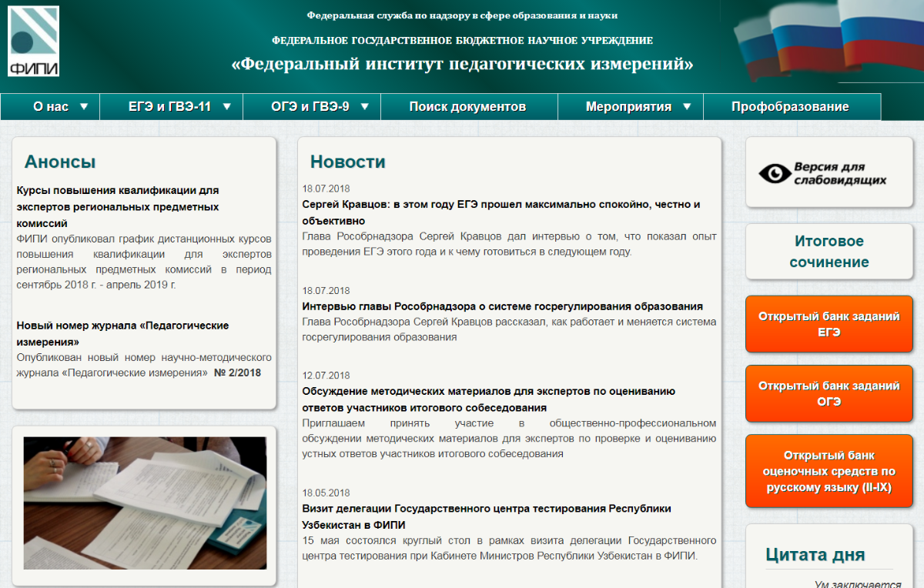Image resolution: width=924 pixels, height=588 pixels.
Task: Click the Цитата дня heading
Action: click(x=815, y=555)
